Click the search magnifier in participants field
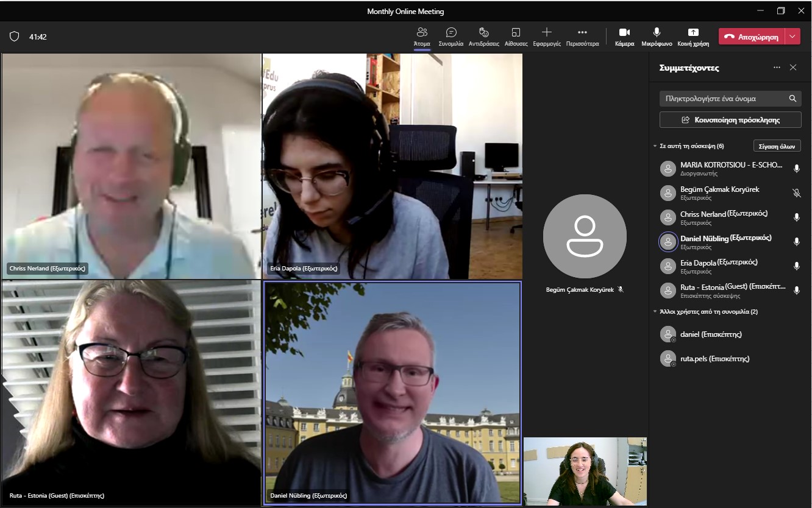Image resolution: width=812 pixels, height=508 pixels. tap(792, 99)
